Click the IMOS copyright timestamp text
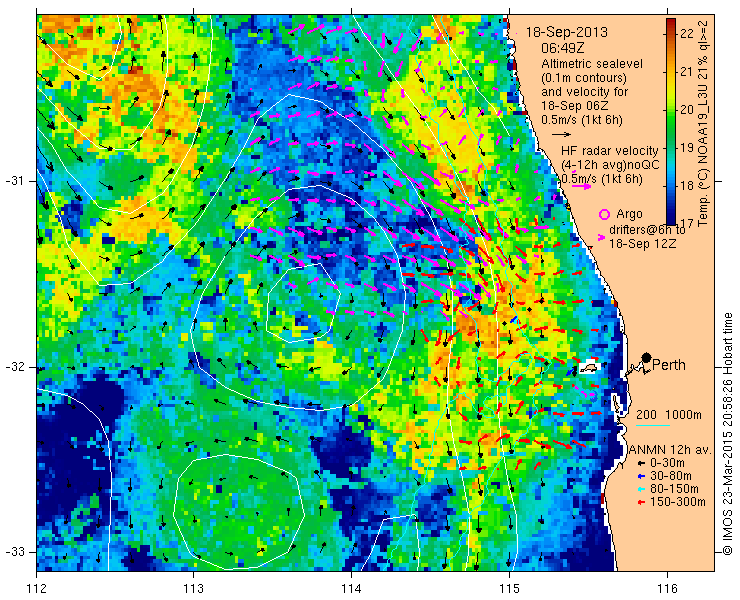 click(728, 433)
